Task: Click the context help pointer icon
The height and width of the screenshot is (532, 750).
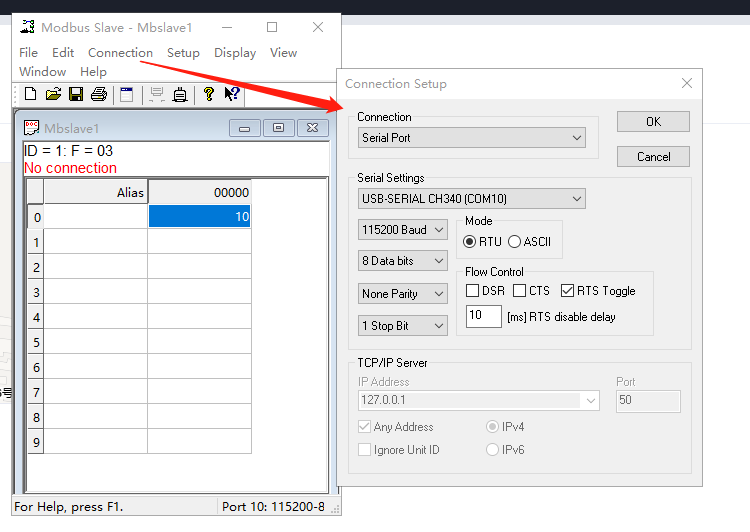Action: [231, 94]
